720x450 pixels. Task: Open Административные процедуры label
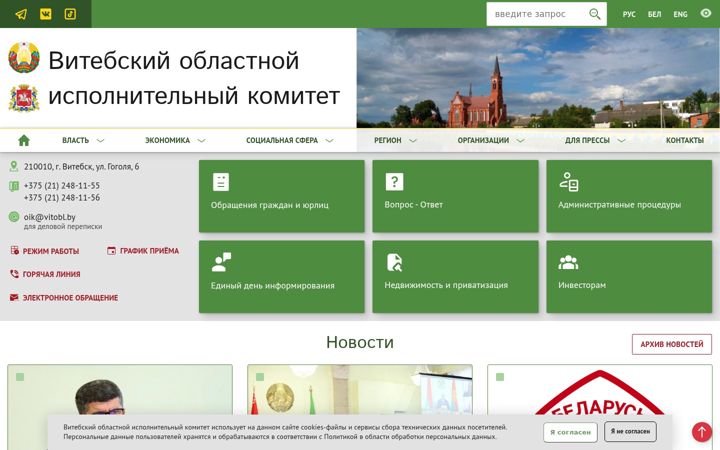pos(619,205)
